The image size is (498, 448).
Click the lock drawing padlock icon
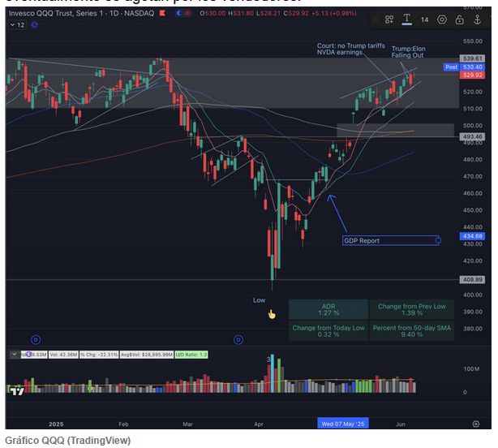pos(459,19)
